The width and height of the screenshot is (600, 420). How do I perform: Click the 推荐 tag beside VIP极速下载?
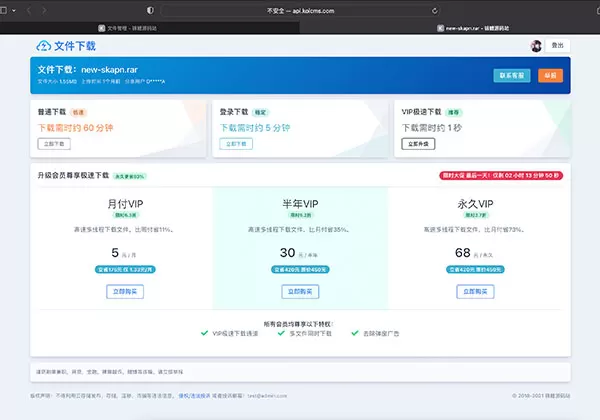click(454, 112)
